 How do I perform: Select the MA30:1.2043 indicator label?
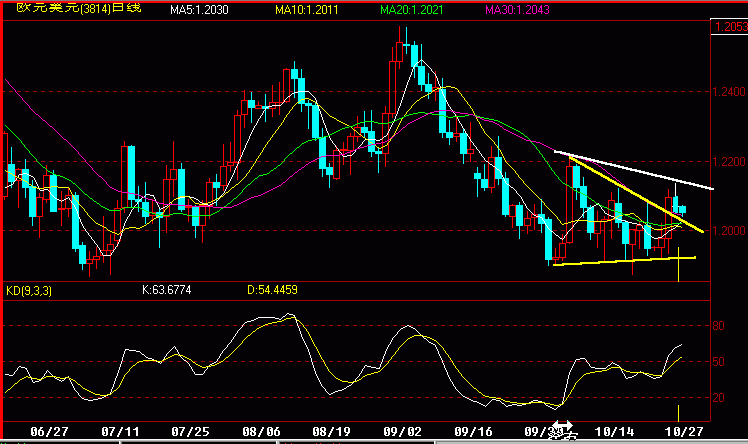[518, 10]
